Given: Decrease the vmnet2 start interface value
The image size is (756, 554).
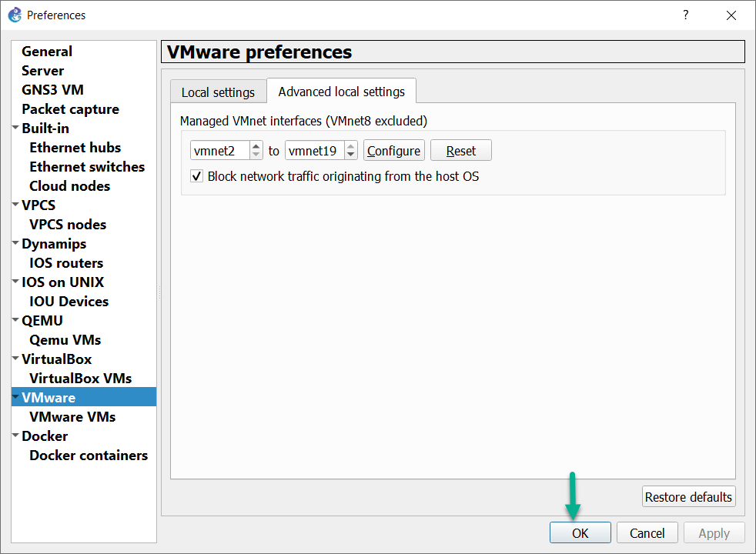Looking at the screenshot, I should (256, 155).
